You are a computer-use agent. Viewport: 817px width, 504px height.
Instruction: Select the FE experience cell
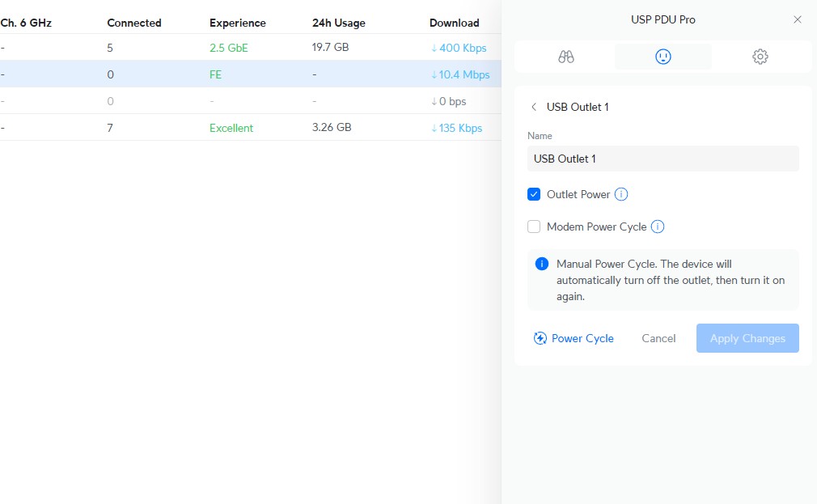tap(215, 74)
